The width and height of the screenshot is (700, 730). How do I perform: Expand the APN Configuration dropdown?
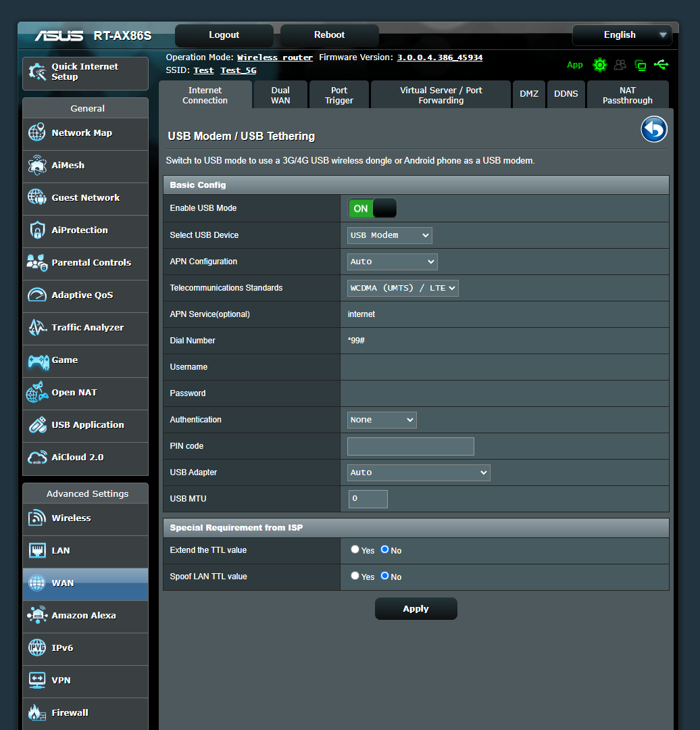[392, 262]
